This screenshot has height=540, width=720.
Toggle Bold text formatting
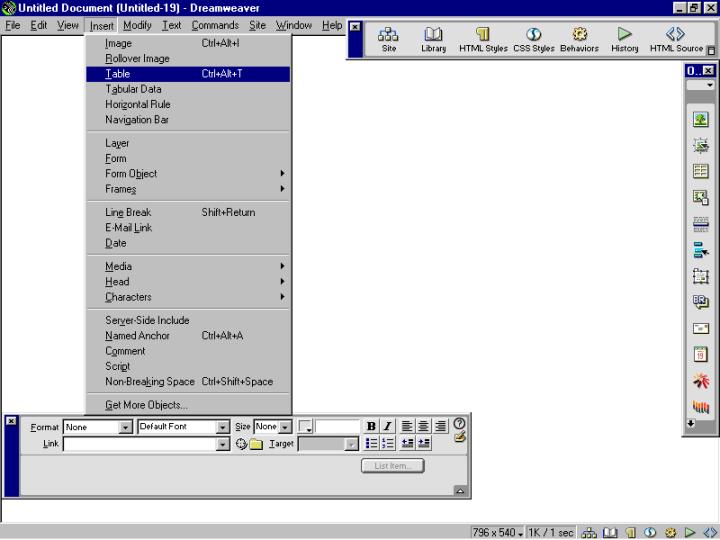pos(371,427)
